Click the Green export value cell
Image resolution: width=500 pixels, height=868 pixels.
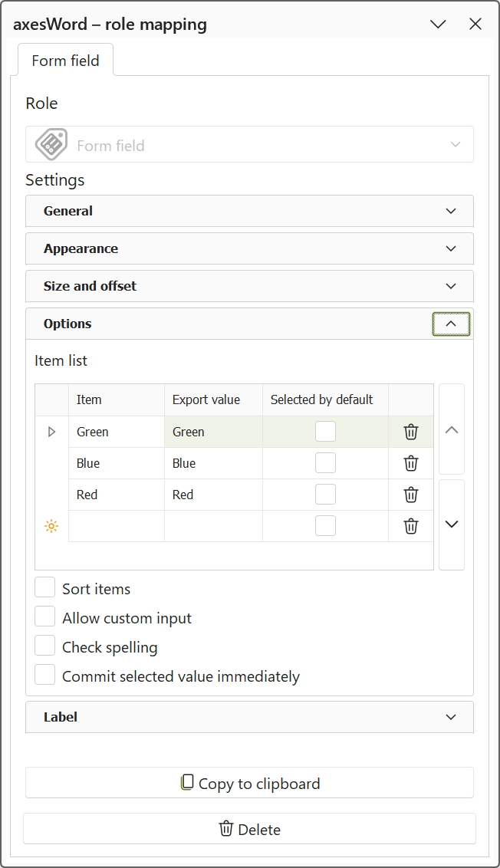(214, 432)
